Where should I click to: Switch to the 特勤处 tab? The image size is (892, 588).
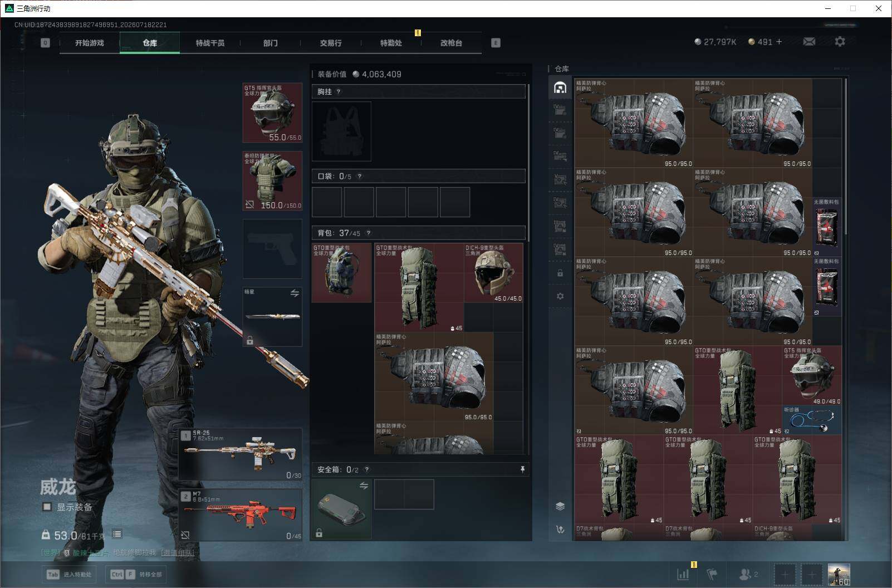391,43
